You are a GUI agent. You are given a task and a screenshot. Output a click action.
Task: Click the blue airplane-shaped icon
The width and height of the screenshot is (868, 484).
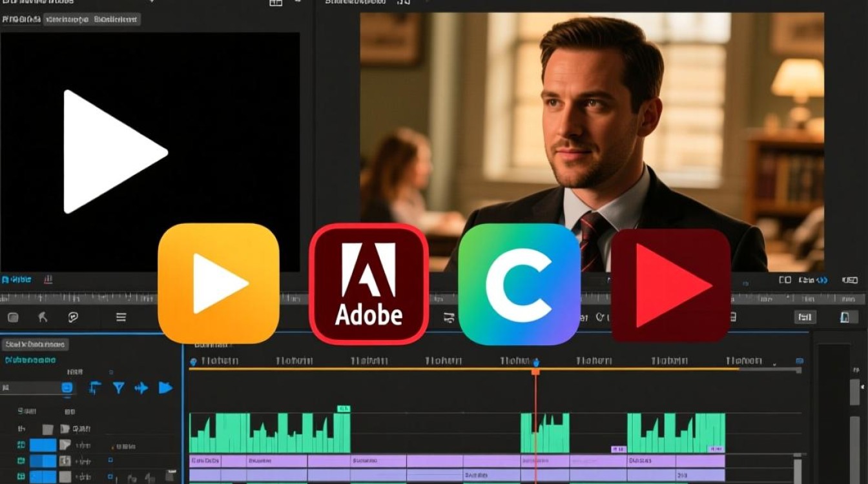(141, 387)
